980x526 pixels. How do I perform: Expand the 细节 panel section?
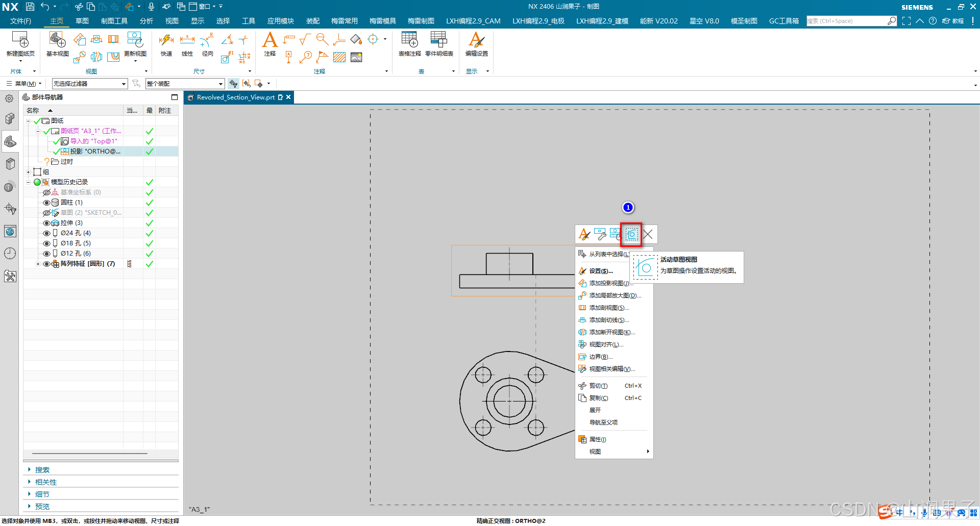[x=42, y=494]
